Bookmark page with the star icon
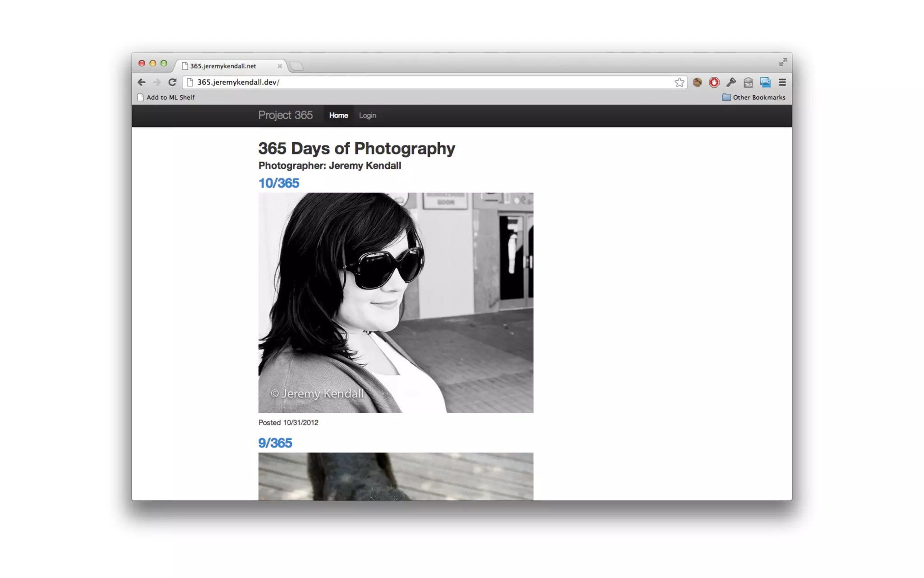Screen dimensions: 924x578 [x=679, y=82]
